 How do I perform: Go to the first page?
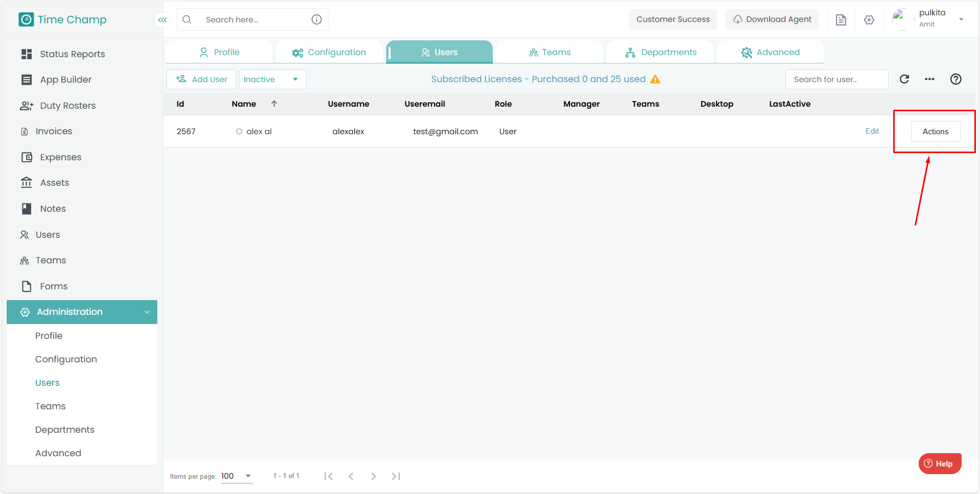[x=328, y=476]
